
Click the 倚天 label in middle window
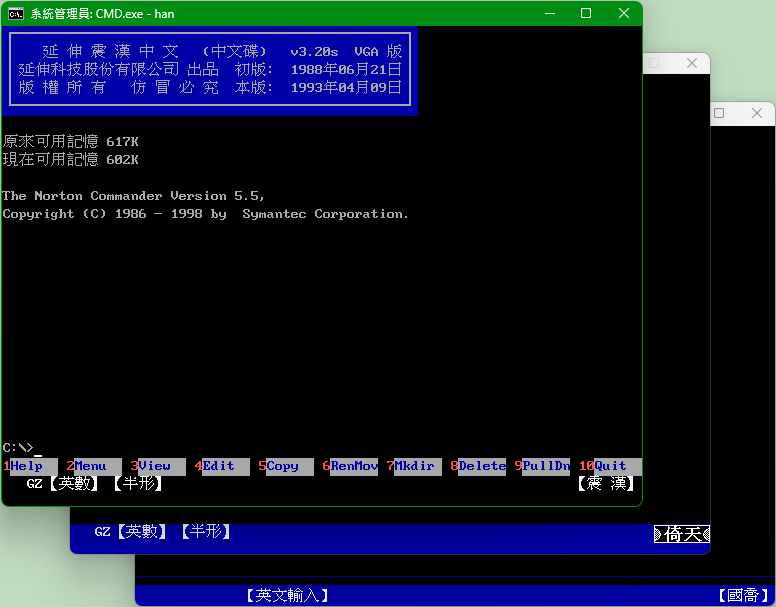click(x=682, y=534)
